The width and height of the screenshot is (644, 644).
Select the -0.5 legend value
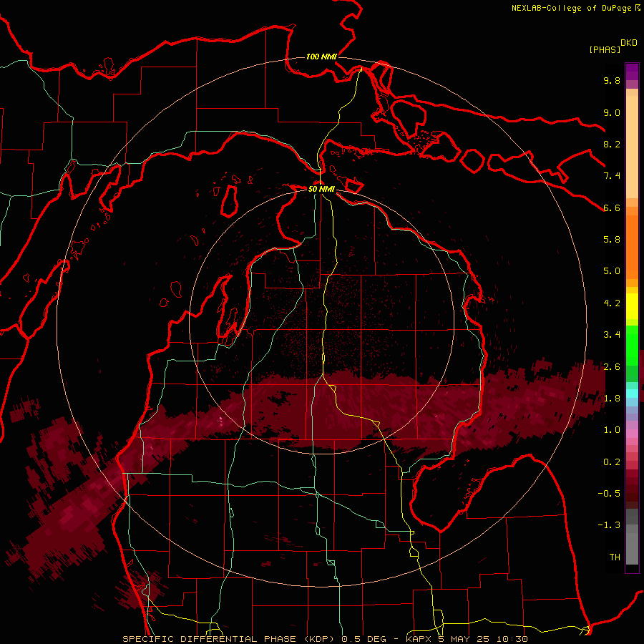(609, 494)
